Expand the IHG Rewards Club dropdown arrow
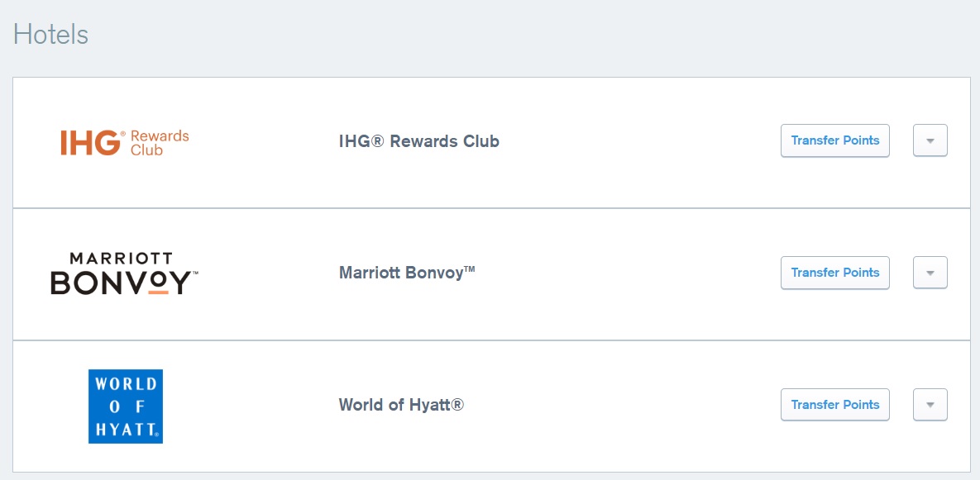 coord(930,140)
